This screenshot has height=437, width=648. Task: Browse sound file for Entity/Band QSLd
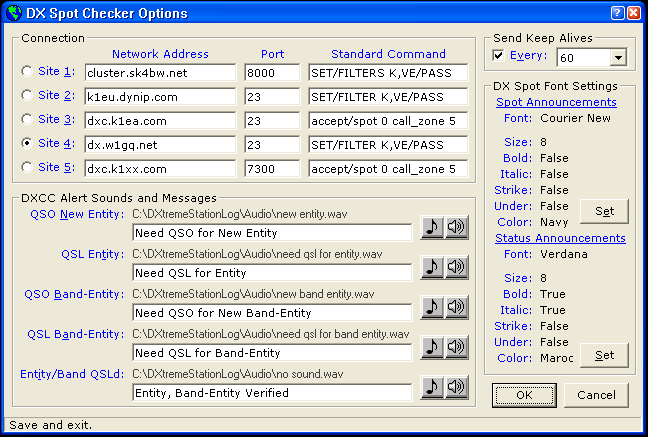[432, 387]
